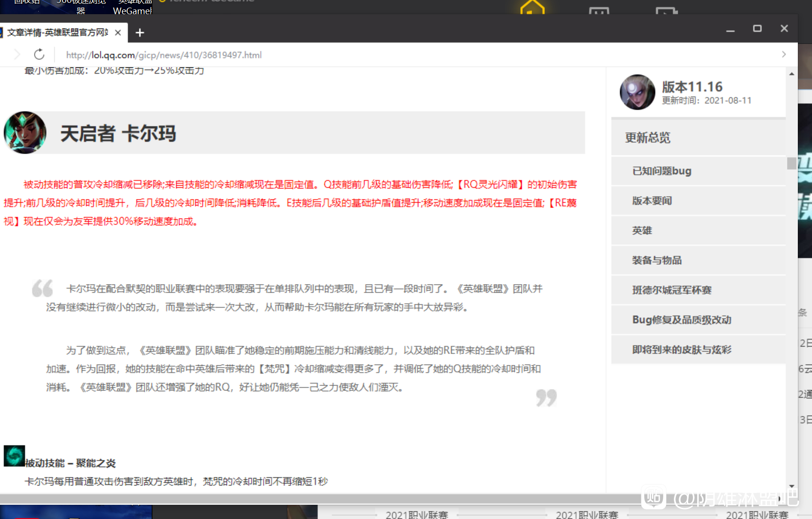Click the 版本11.16 champion avatar
The width and height of the screenshot is (812, 519).
click(637, 92)
